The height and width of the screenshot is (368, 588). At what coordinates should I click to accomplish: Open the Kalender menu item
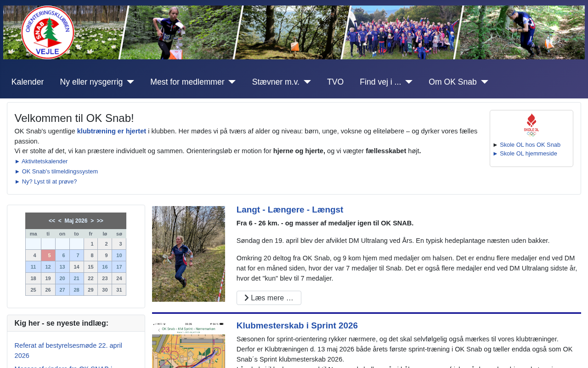click(x=28, y=82)
